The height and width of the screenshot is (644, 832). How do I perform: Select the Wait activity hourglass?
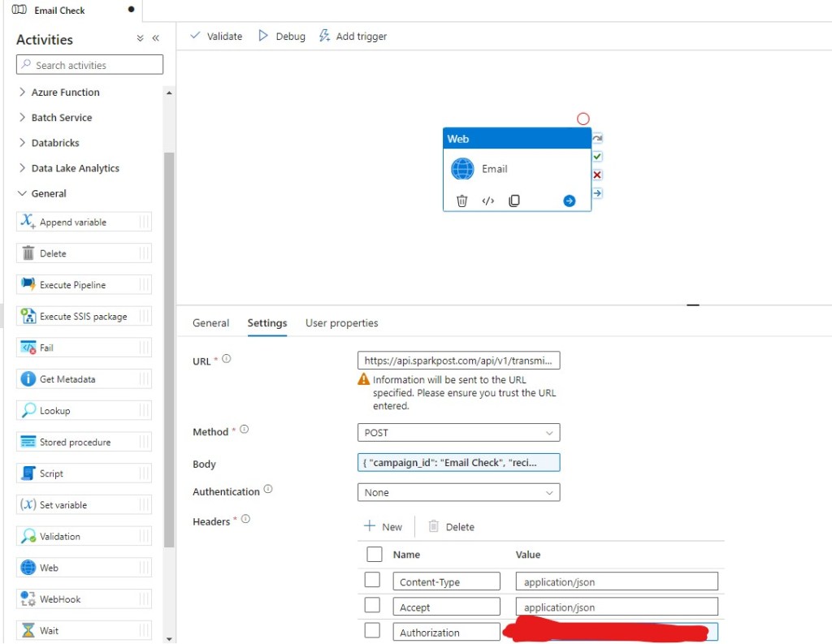(28, 630)
